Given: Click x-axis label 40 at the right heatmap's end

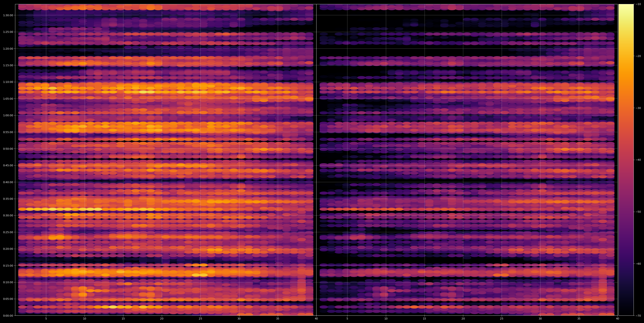Looking at the screenshot, I should coord(618,319).
